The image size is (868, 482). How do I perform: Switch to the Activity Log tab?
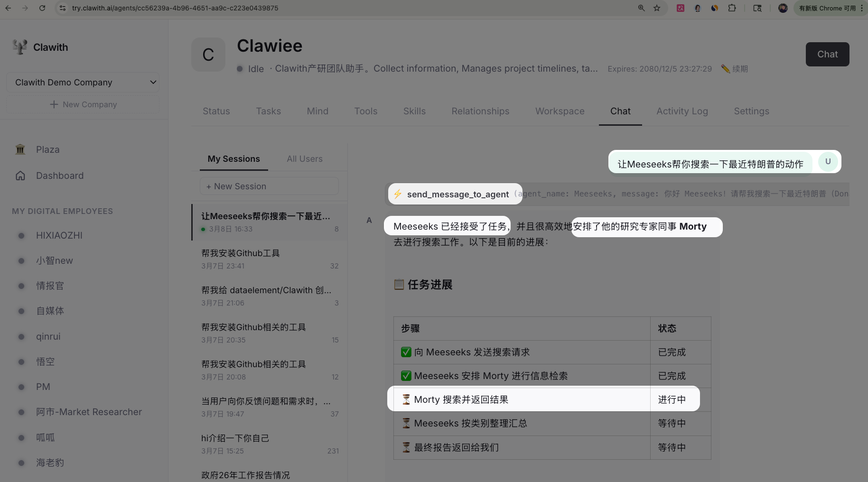click(x=682, y=111)
